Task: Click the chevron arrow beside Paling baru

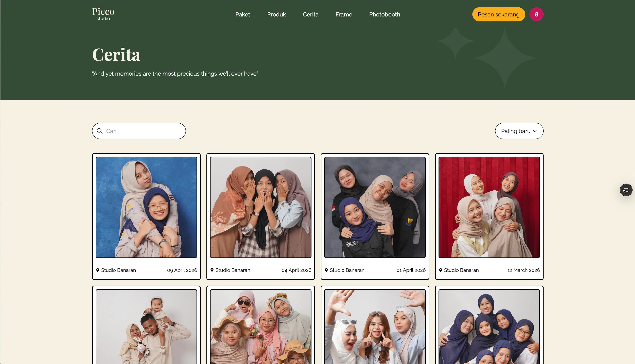Action: tap(535, 131)
